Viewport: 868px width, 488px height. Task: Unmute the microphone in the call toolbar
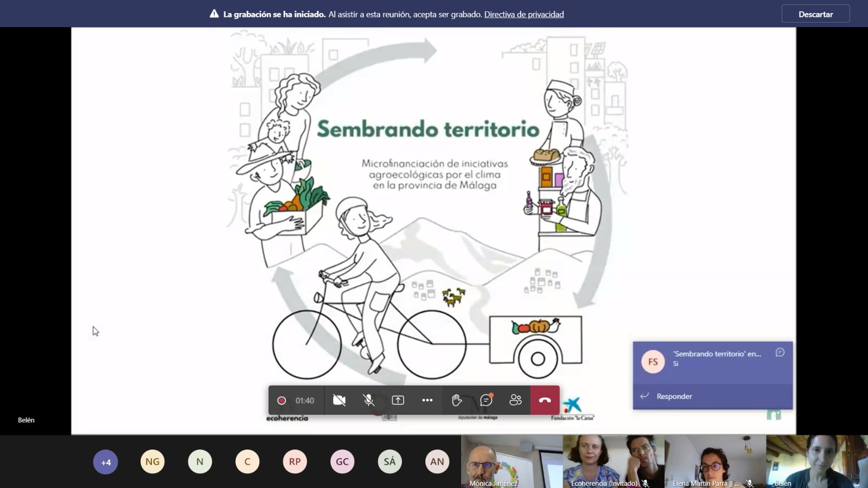pyautogui.click(x=368, y=400)
